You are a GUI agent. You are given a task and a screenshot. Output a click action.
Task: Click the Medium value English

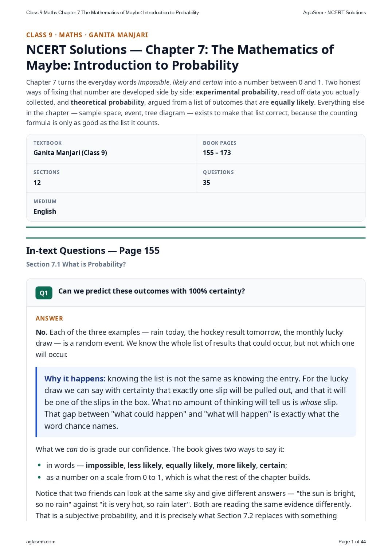pyautogui.click(x=45, y=211)
